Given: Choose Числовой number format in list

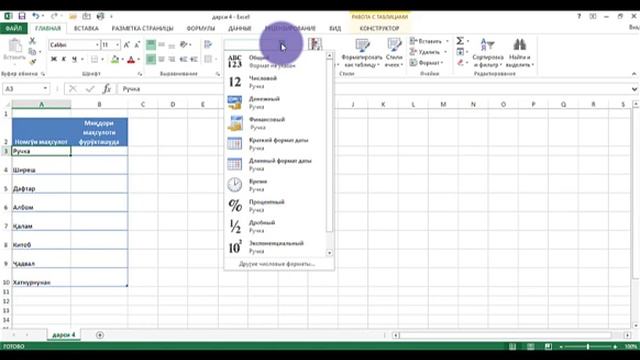Looking at the screenshot, I should [x=275, y=82].
